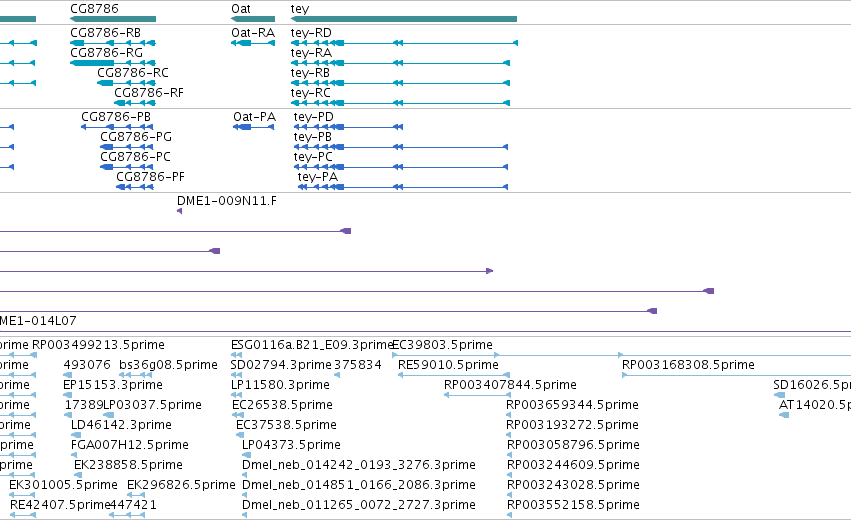Select the tey-PC protein label
This screenshot has width=851, height=520.
(x=313, y=157)
